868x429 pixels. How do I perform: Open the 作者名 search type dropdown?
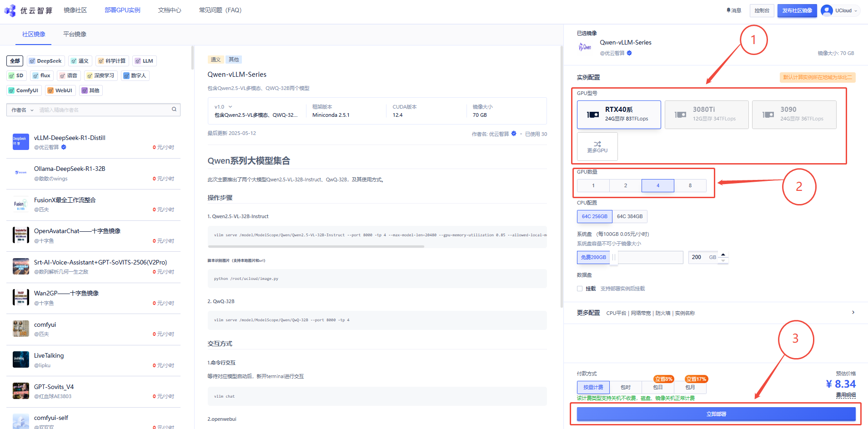[22, 110]
